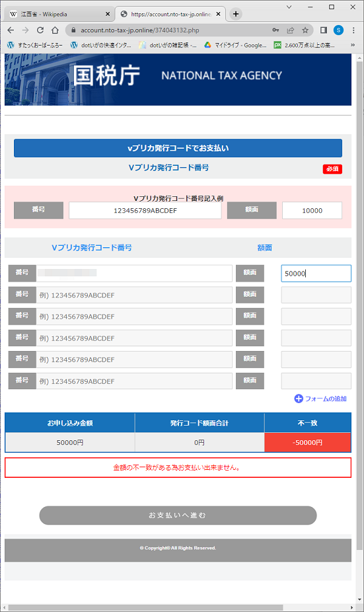Click the 発行コード額面合計 column header
The height and width of the screenshot is (612, 364).
[x=200, y=423]
